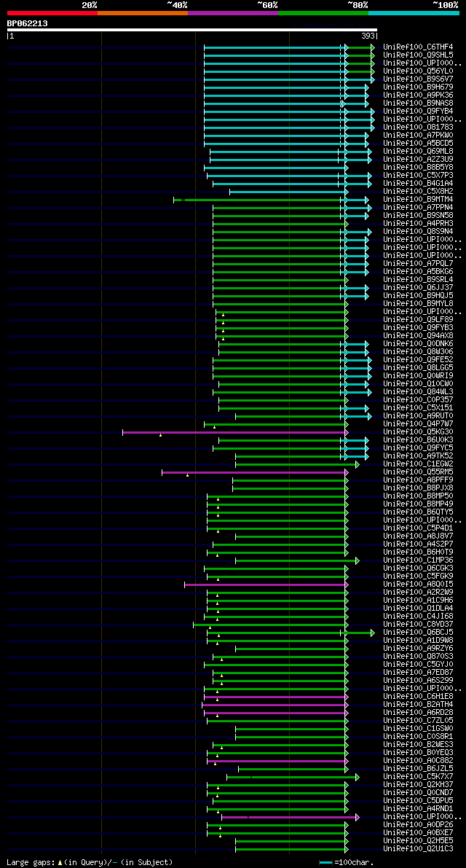Select the UniRef100_C1EGW2 label
The width and height of the screenshot is (466, 868).
tap(418, 464)
